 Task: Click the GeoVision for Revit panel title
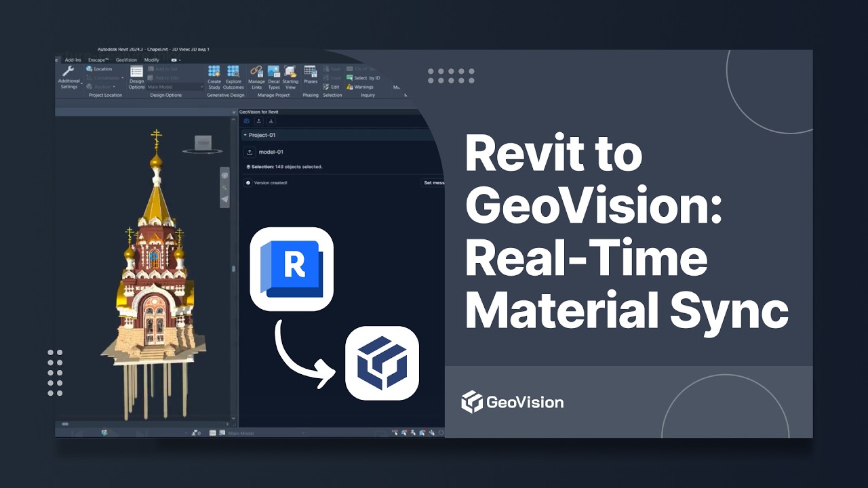(259, 112)
